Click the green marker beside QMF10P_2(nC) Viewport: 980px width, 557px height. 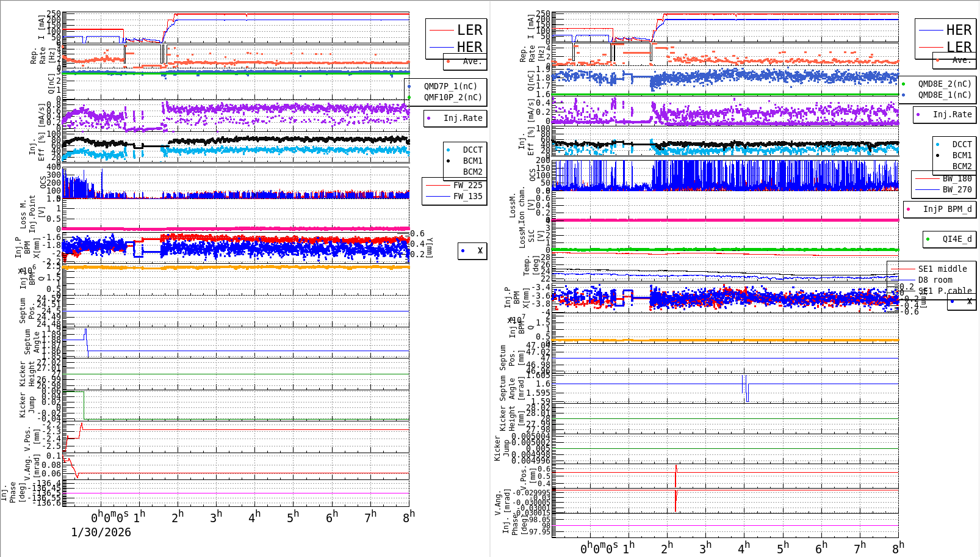[x=409, y=97]
